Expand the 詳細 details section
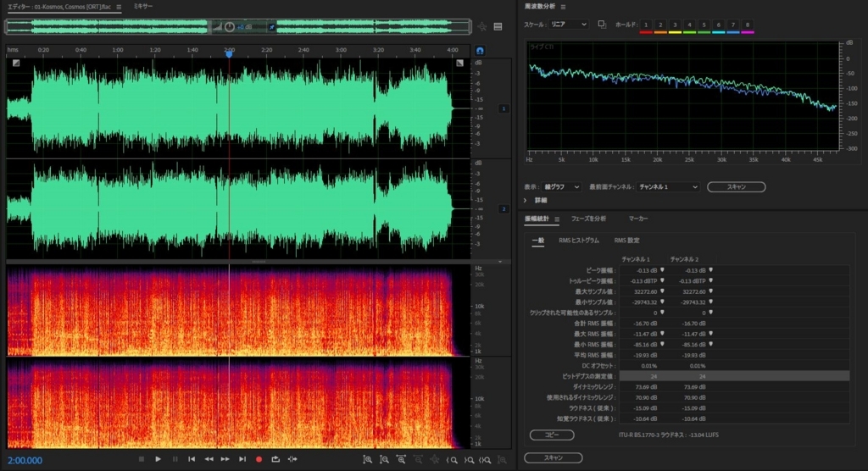The image size is (868, 471). [526, 201]
